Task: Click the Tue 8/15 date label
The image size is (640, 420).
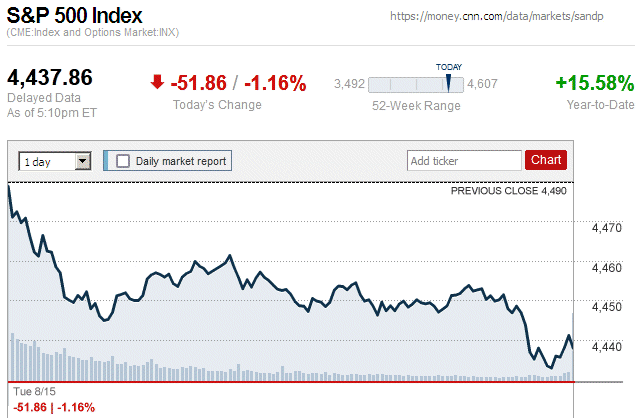Action: [29, 392]
